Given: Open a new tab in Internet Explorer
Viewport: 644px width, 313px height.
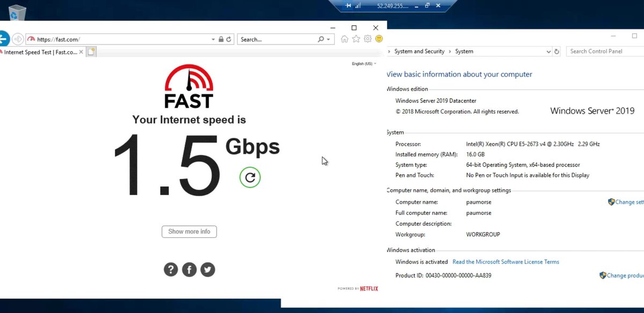Looking at the screenshot, I should point(91,52).
